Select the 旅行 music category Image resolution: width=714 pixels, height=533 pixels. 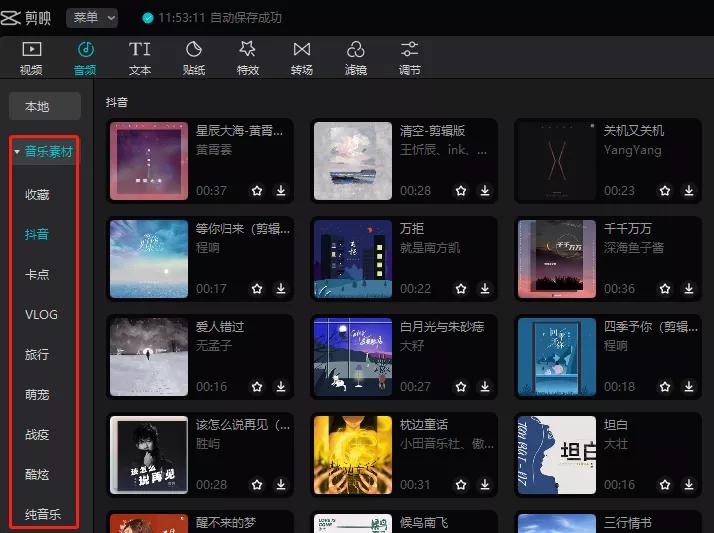[37, 354]
